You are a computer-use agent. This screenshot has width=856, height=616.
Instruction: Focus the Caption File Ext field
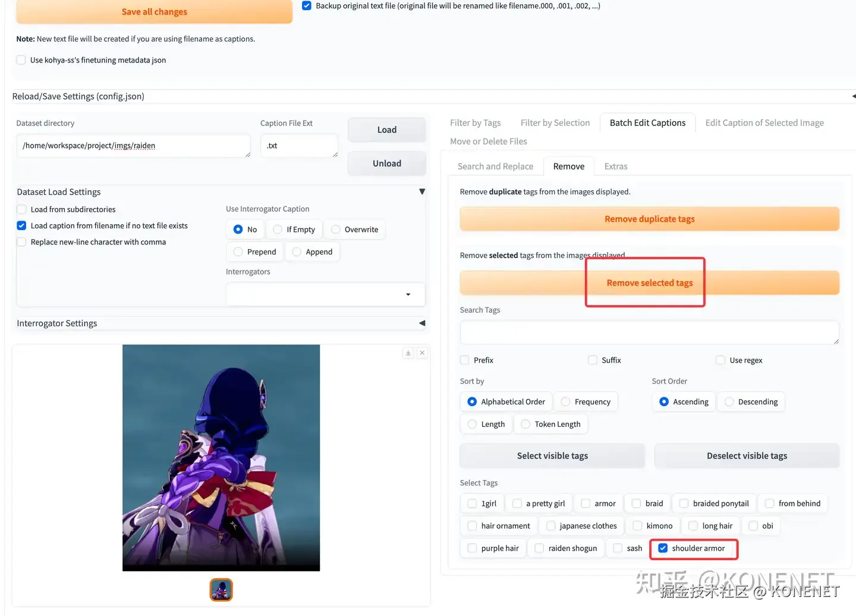click(300, 146)
